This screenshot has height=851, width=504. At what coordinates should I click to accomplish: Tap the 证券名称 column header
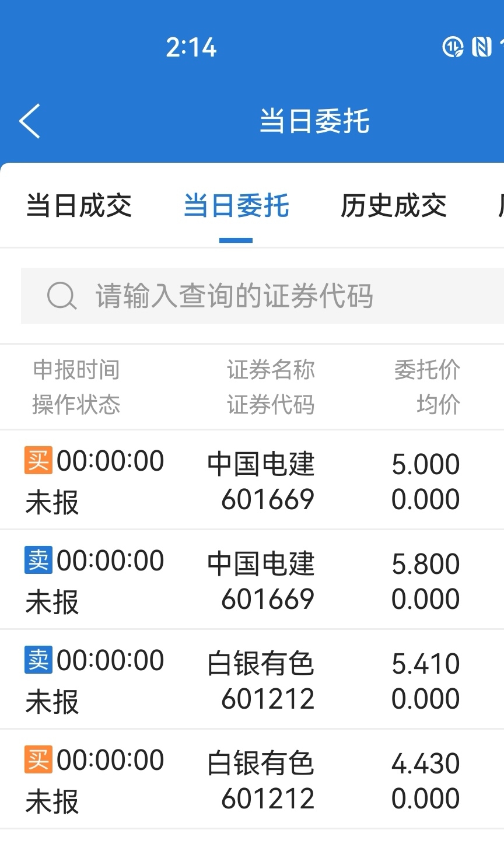click(271, 370)
